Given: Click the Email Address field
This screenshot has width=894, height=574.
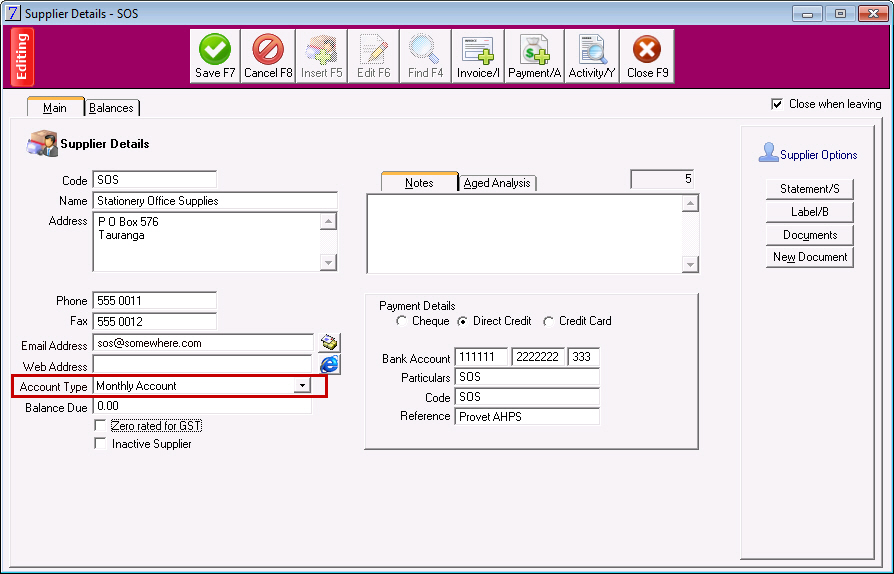Looking at the screenshot, I should pyautogui.click(x=203, y=343).
